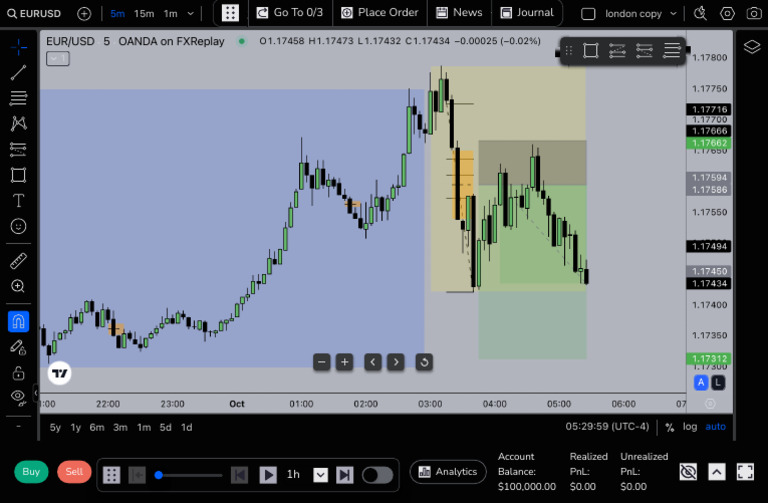The image size is (768, 503).
Task: Select the 3m date range
Action: (x=120, y=428)
